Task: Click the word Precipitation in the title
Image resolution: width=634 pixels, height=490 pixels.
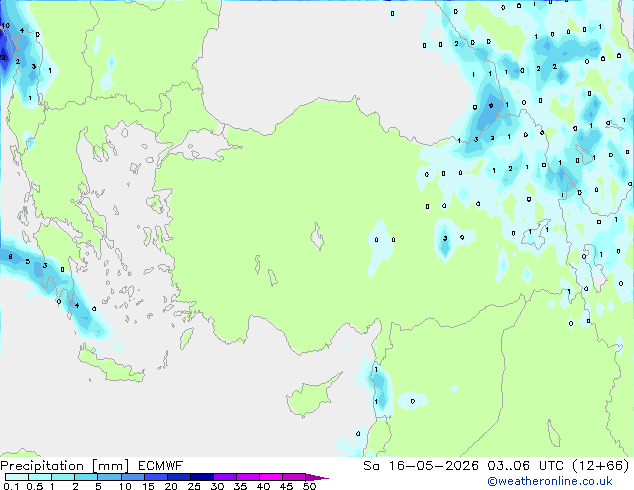Action: pyautogui.click(x=42, y=466)
